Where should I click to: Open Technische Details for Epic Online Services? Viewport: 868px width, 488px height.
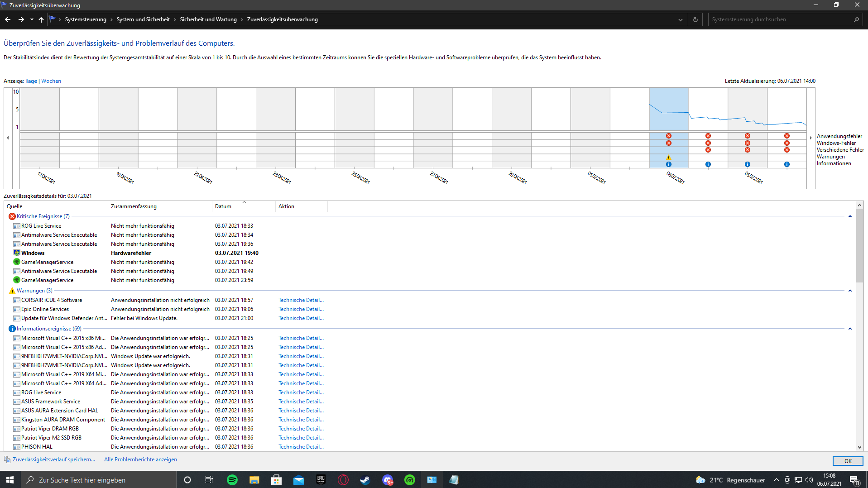301,309
